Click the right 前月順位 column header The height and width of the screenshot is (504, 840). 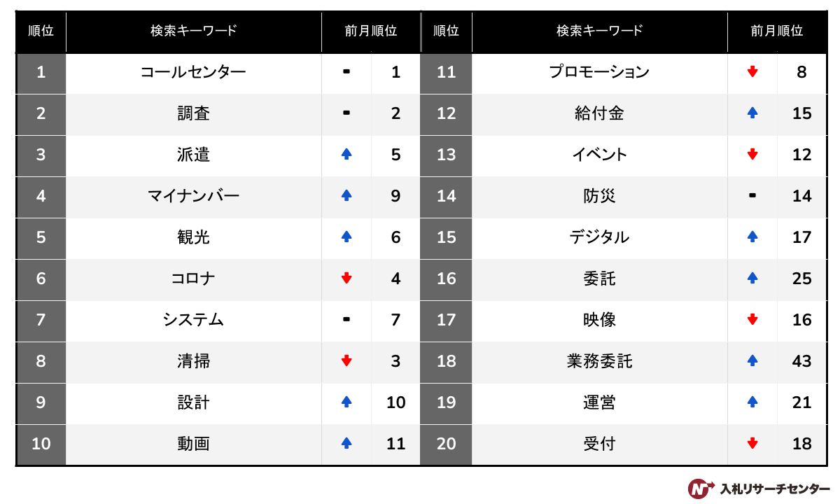(x=776, y=31)
